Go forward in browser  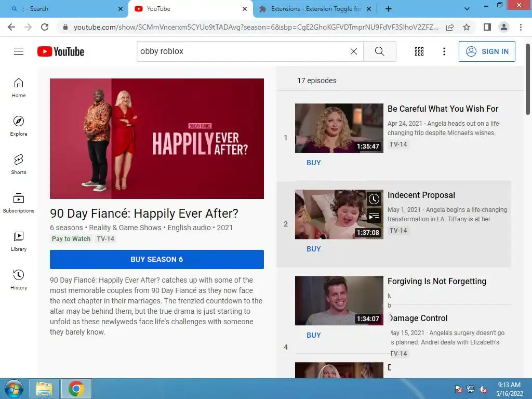tap(28, 27)
